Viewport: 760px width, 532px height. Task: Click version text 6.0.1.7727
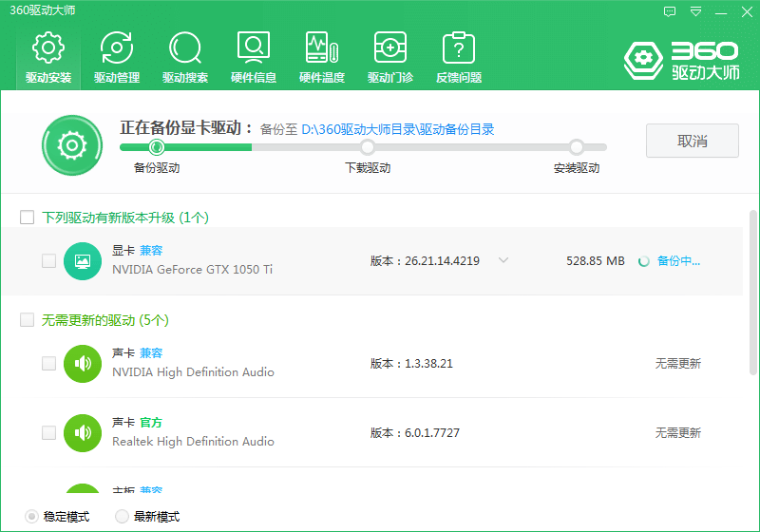point(432,433)
